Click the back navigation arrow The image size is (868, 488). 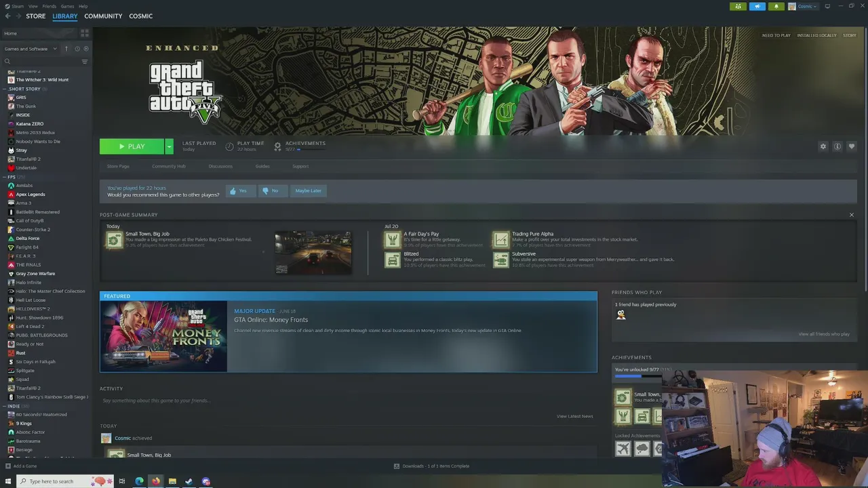pos(7,16)
